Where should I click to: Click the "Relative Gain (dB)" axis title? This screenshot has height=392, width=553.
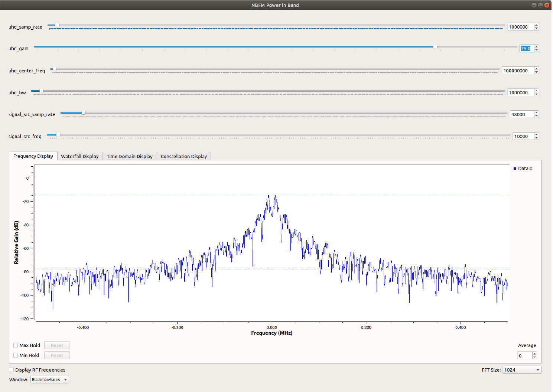[x=16, y=243]
